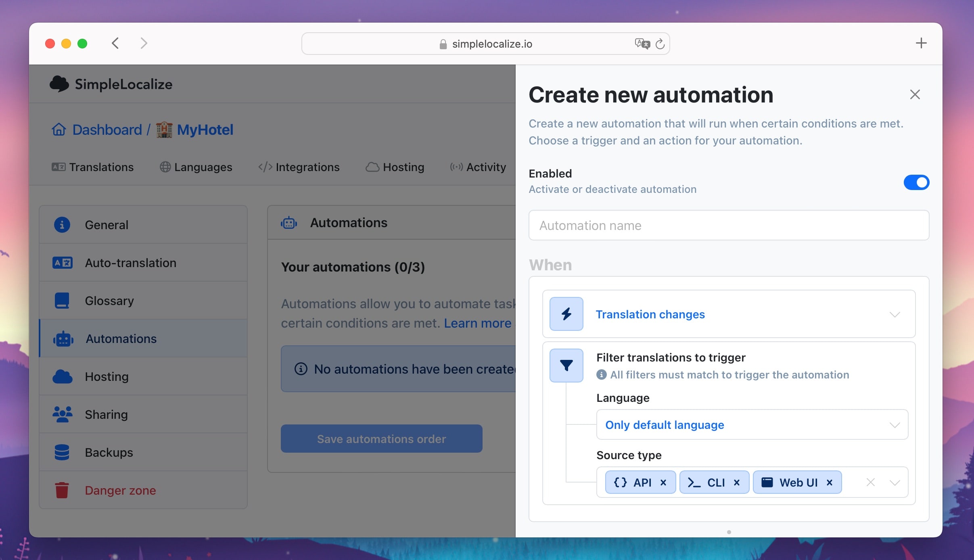This screenshot has height=560, width=974.
Task: Expand the Source type dropdown chevron
Action: [x=895, y=483]
